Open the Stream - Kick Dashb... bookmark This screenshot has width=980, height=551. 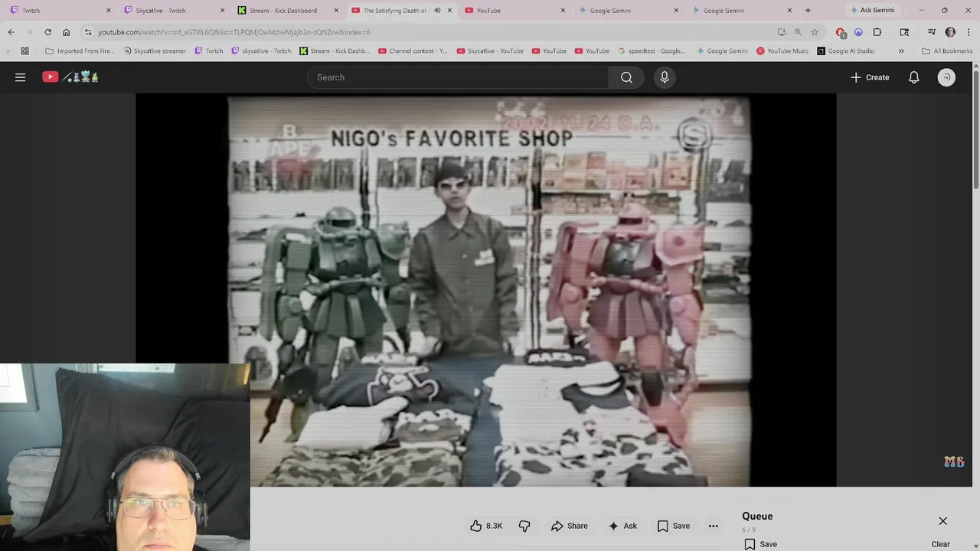tap(334, 51)
